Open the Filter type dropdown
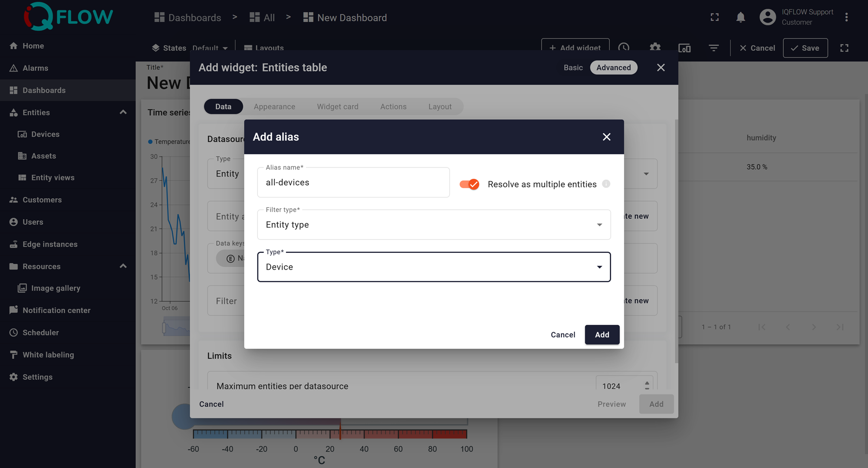This screenshot has height=468, width=868. point(434,225)
